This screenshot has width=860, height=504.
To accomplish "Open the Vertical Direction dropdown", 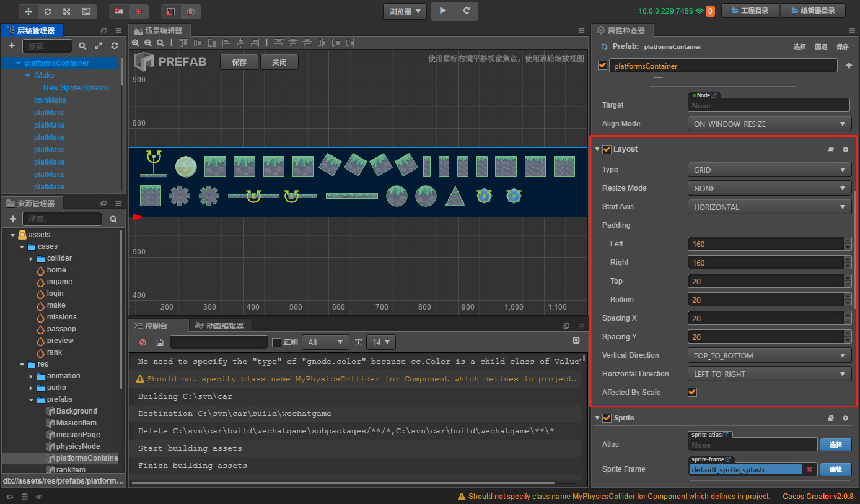I will pos(768,355).
